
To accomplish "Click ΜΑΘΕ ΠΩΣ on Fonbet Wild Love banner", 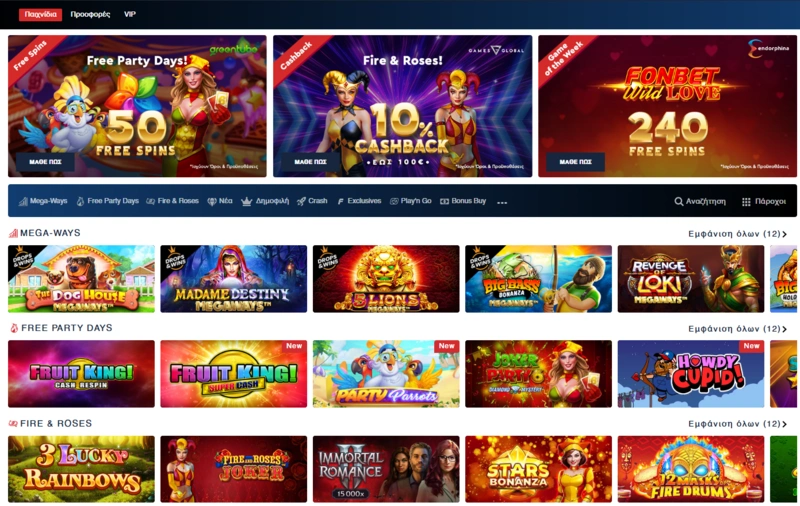I will (576, 162).
